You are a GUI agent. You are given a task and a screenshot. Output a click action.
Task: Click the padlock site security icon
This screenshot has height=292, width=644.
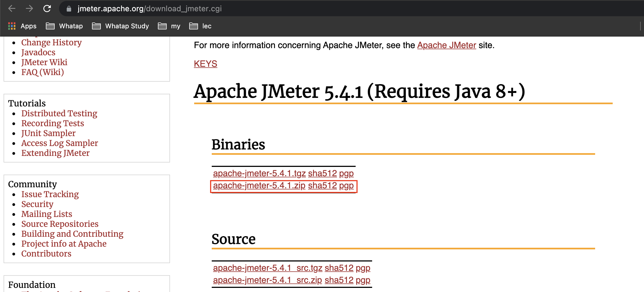(69, 9)
